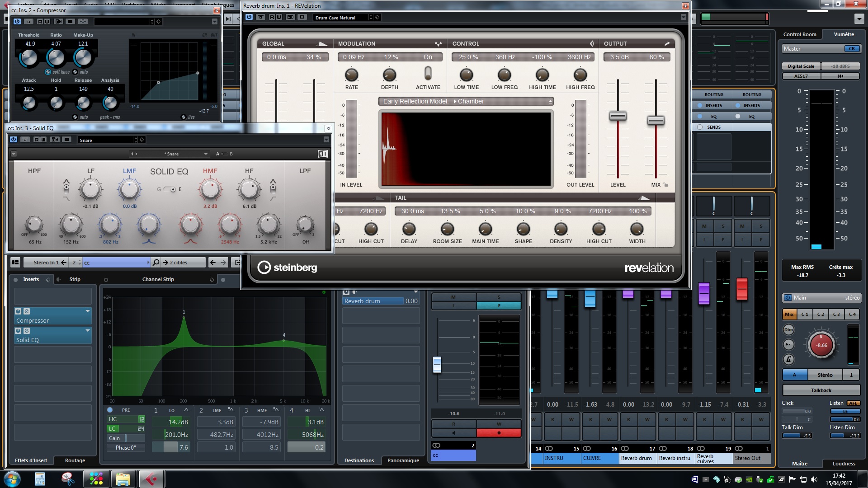Screen dimensions: 868x488
Task: Click the metronome click icon in Control Room
Action: pos(788,359)
